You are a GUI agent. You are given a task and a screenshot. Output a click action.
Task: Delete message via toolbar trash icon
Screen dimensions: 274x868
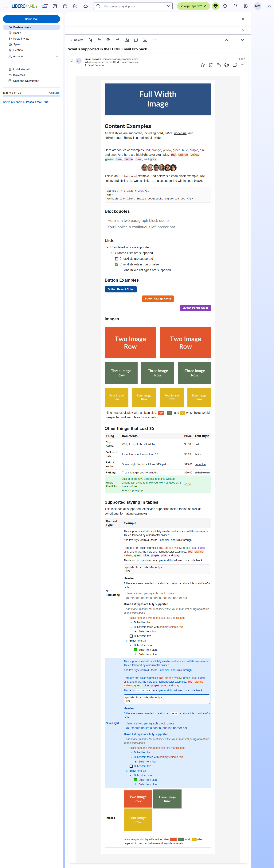tap(90, 40)
